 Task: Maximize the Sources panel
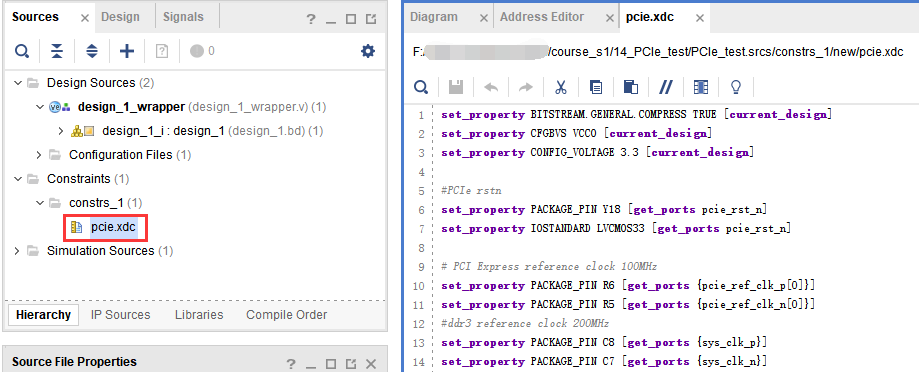tap(351, 19)
